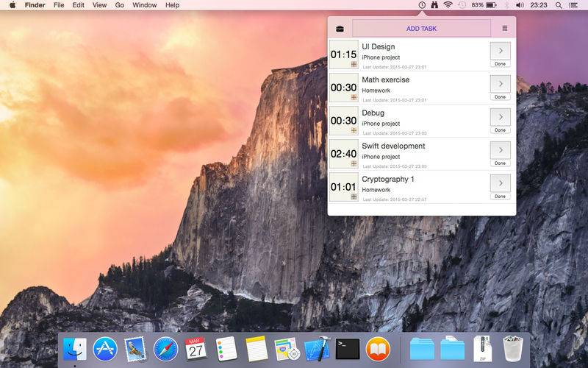Mark UI Design task as Done
The height and width of the screenshot is (368, 588).
coord(501,64)
